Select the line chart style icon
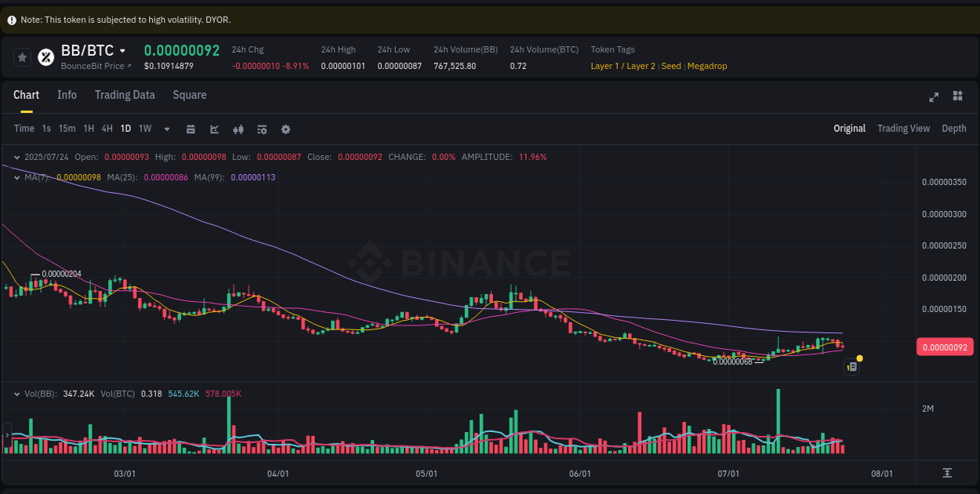 (214, 129)
